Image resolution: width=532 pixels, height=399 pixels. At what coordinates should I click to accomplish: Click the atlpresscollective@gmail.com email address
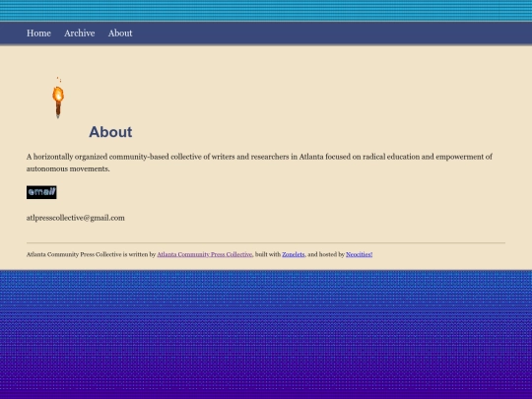coord(76,218)
